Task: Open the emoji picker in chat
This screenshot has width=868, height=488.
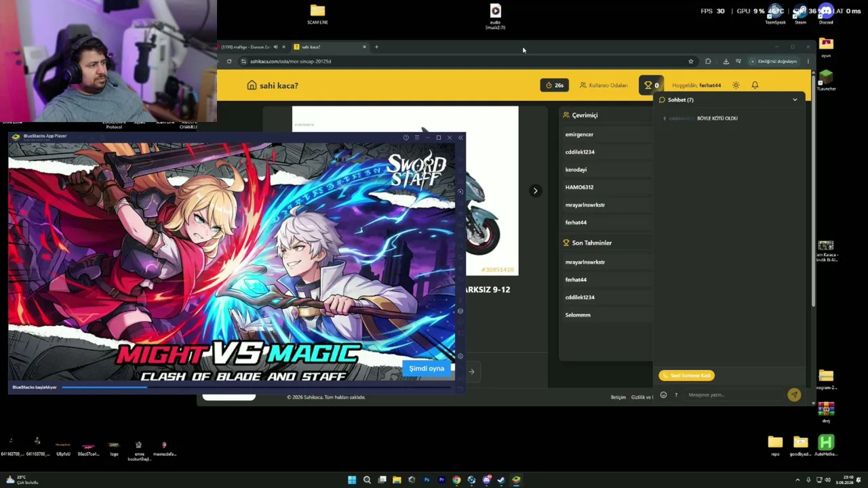Action: [663, 395]
